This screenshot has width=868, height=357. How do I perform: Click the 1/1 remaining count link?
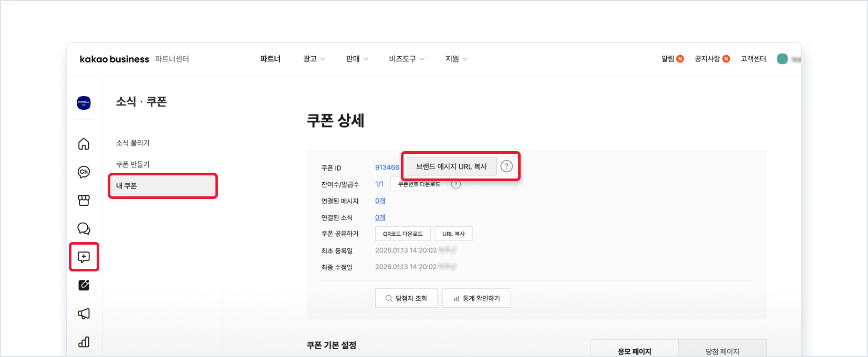tap(379, 184)
